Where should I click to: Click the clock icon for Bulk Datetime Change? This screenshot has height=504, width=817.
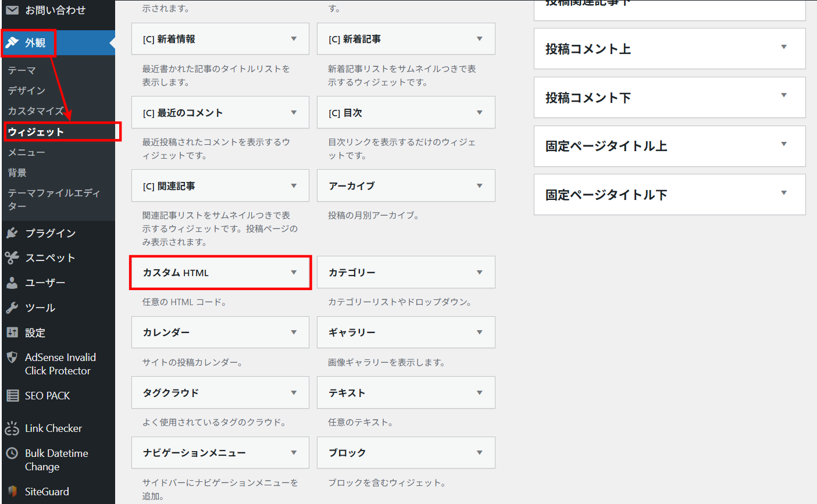[x=12, y=453]
